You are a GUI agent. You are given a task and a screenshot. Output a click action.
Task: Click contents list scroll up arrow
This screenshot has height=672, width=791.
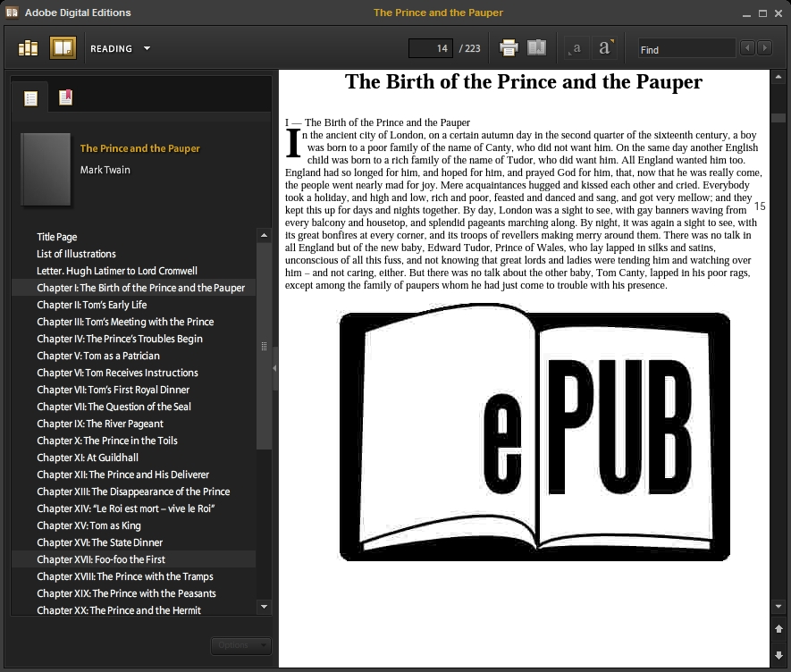coord(264,236)
